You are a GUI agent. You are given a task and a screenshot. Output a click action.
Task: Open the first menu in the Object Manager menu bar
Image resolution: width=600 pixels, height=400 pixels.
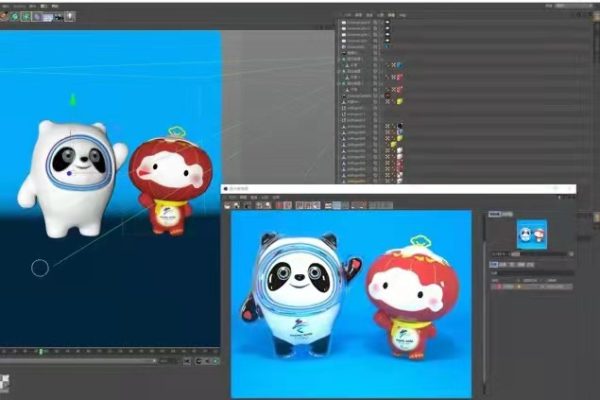tap(348, 15)
